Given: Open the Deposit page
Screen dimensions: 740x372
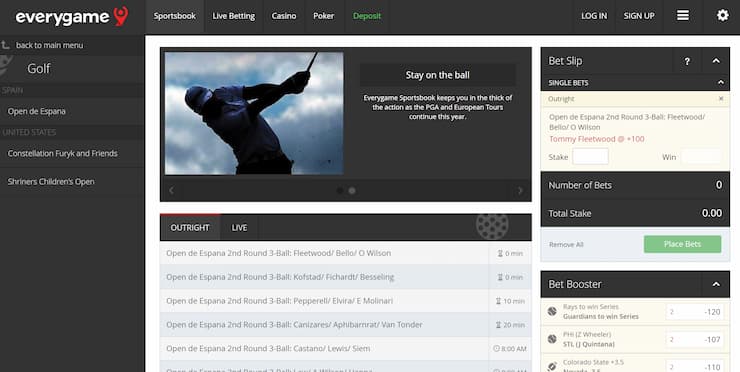Looking at the screenshot, I should point(367,16).
